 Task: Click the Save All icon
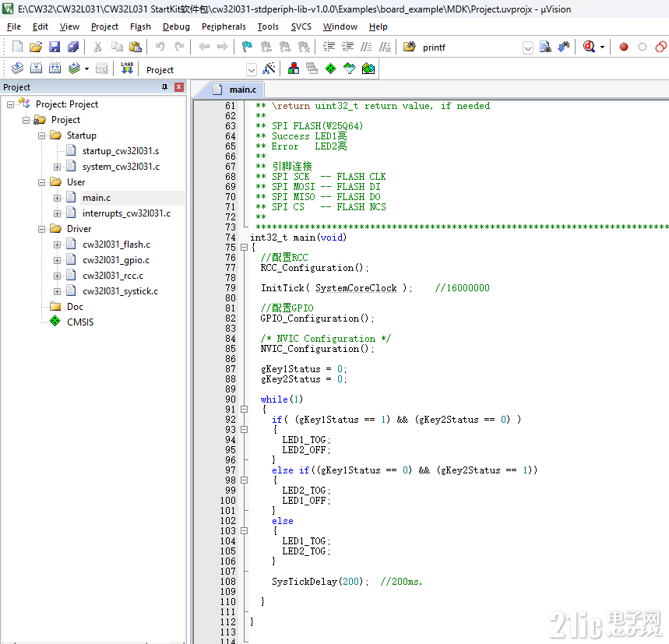pyautogui.click(x=73, y=47)
